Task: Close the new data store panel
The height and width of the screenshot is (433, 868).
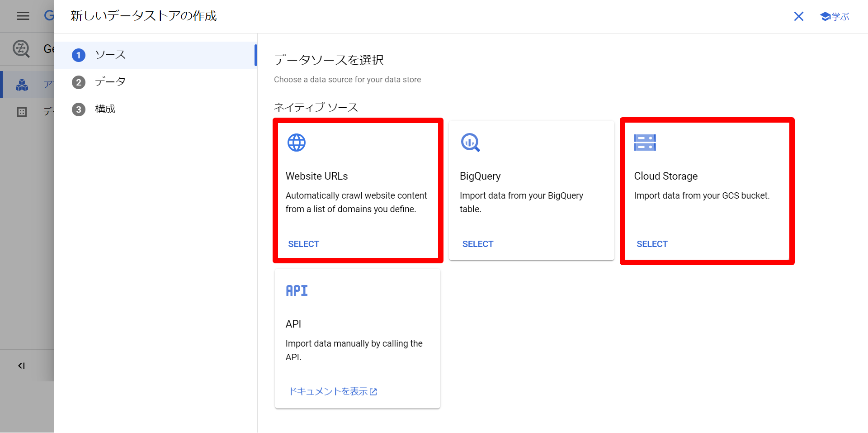Action: 799,17
